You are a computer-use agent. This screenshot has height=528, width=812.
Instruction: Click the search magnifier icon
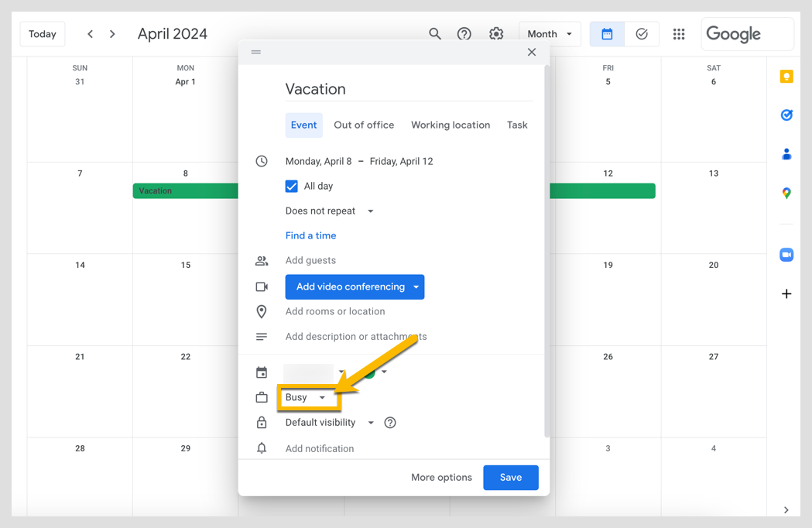click(435, 34)
